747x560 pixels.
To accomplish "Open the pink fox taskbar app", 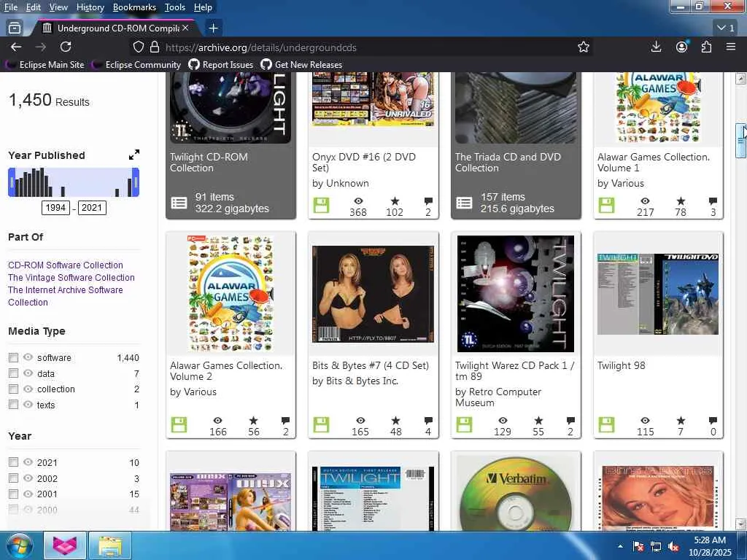I will 65,545.
